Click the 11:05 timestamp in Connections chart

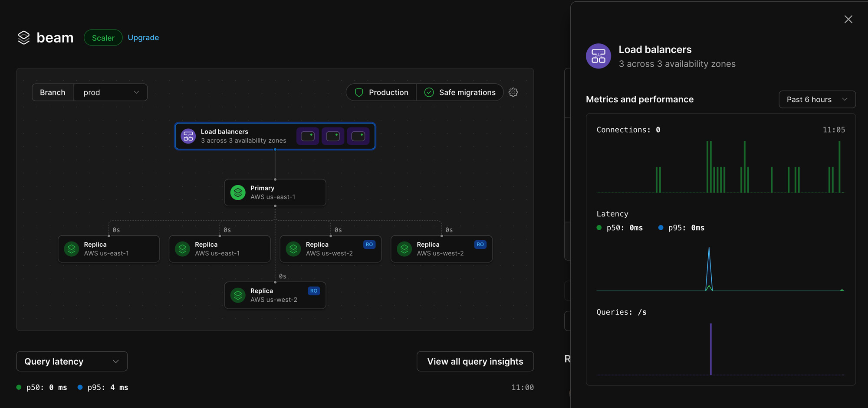(834, 130)
